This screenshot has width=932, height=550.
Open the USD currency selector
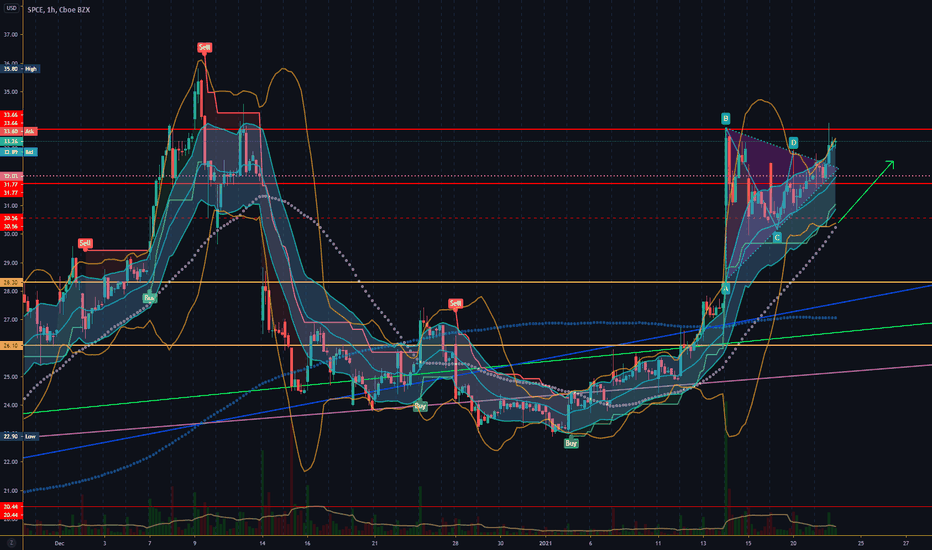coord(11,8)
